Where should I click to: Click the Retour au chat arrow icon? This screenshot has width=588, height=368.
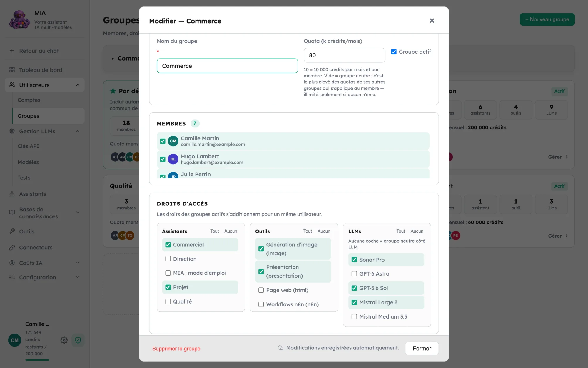[x=12, y=51]
